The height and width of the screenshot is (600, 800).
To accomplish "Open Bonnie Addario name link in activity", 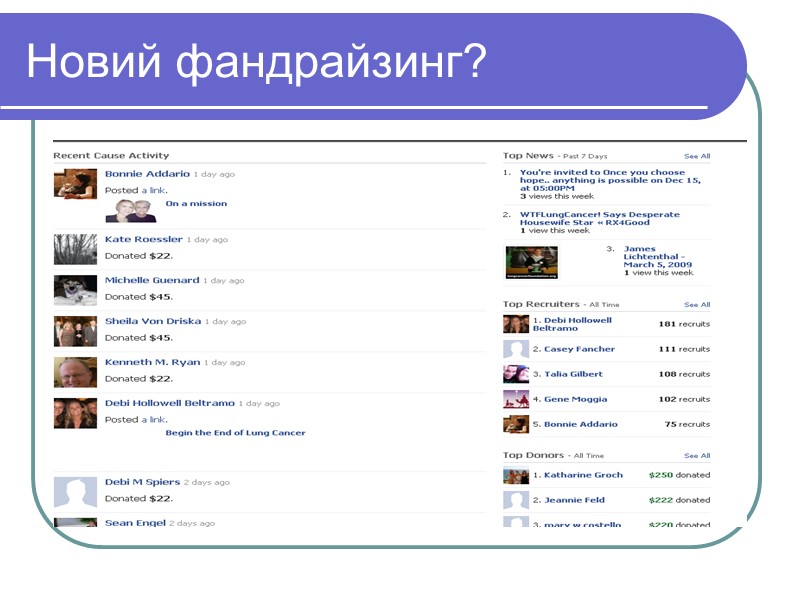I will (x=147, y=174).
